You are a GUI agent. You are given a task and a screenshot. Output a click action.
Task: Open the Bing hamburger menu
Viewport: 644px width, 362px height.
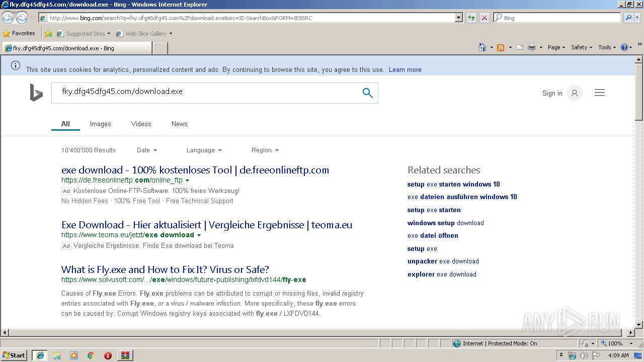(x=599, y=93)
